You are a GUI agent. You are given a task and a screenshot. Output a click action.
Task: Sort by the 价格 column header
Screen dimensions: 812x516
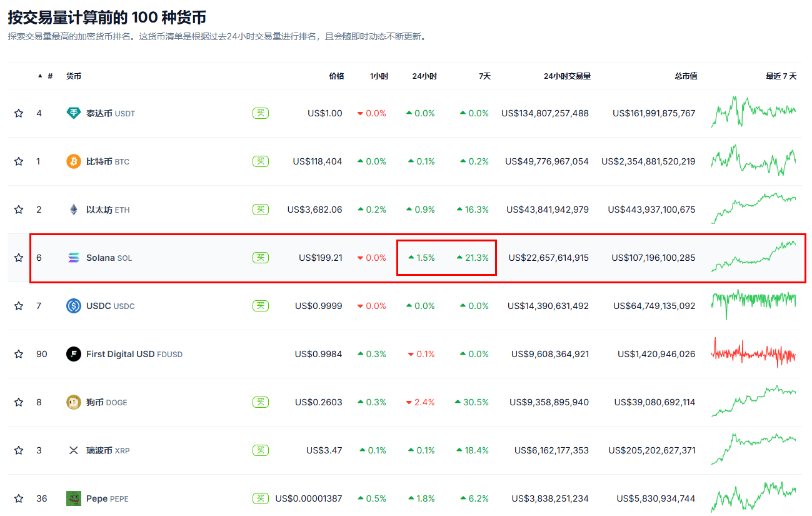click(x=336, y=76)
